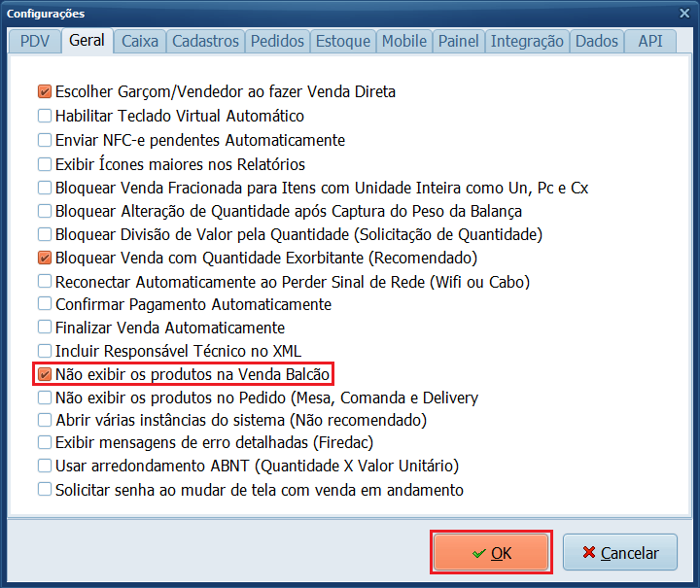Enable Habilitar Teclado Virtual Automático
Image resolution: width=700 pixels, height=588 pixels.
45,117
